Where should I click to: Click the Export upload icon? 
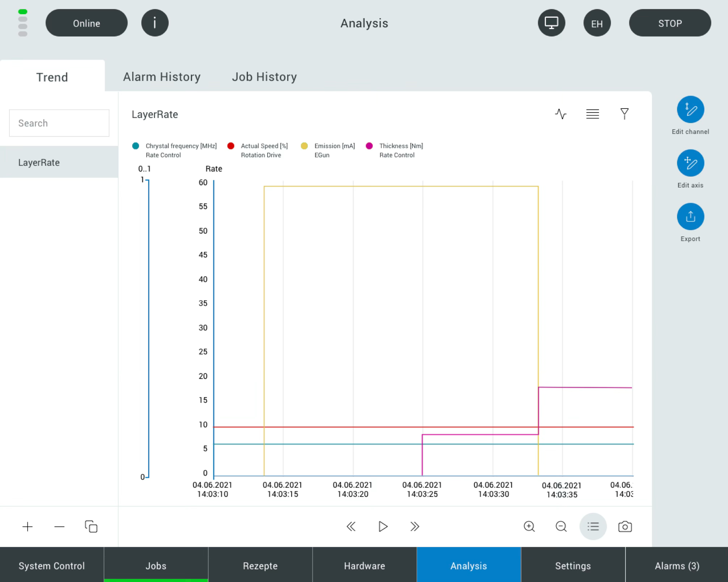pos(690,217)
